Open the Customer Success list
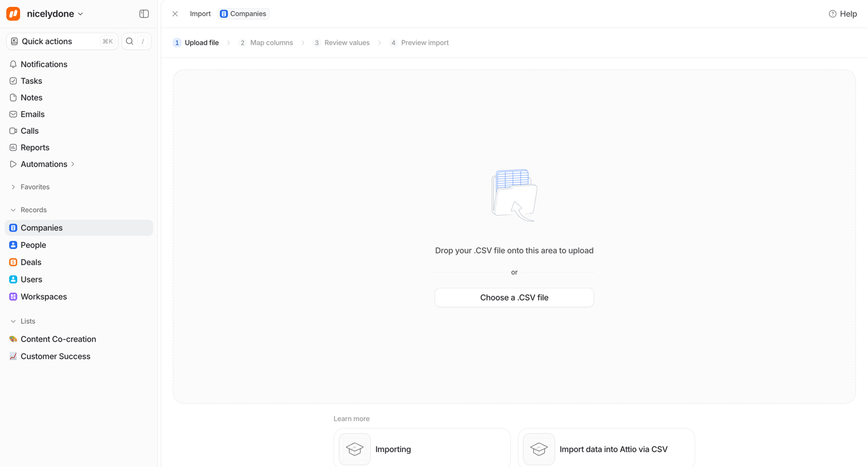Image resolution: width=868 pixels, height=467 pixels. click(55, 356)
